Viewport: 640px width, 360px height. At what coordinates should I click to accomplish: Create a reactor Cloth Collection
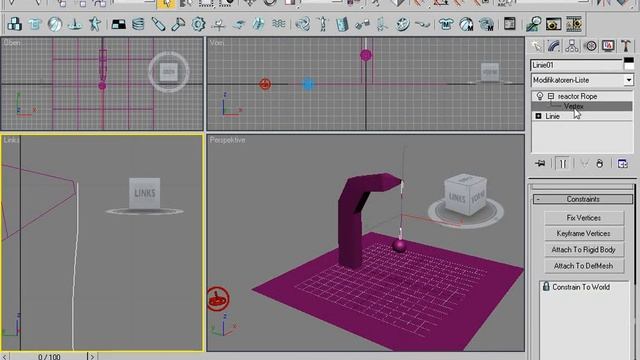35,24
